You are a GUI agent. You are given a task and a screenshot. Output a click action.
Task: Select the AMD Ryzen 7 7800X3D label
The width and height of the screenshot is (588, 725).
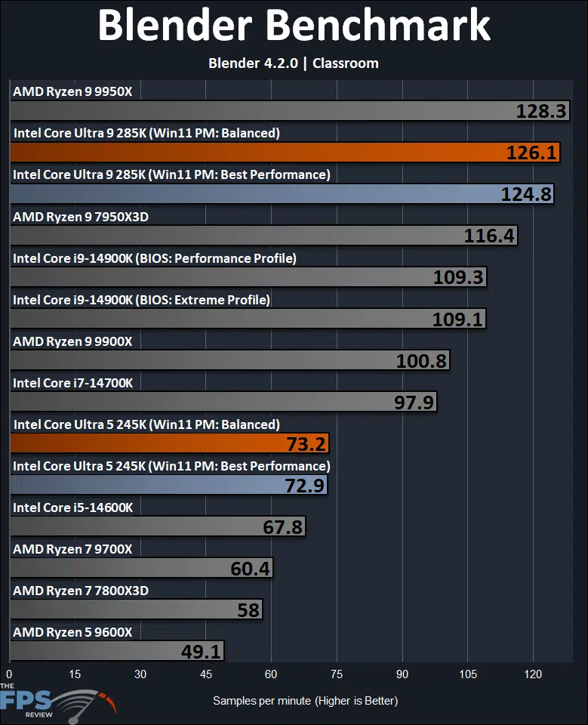point(81,591)
